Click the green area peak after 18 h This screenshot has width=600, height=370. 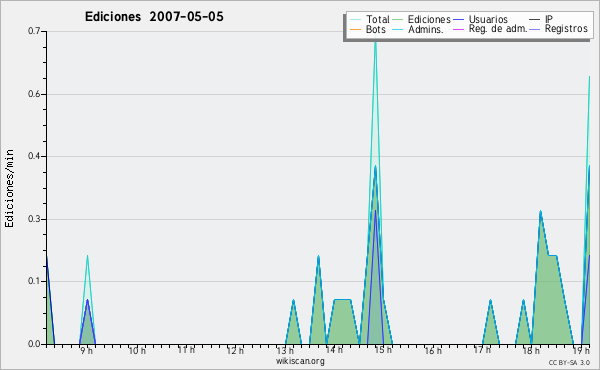[540, 212]
